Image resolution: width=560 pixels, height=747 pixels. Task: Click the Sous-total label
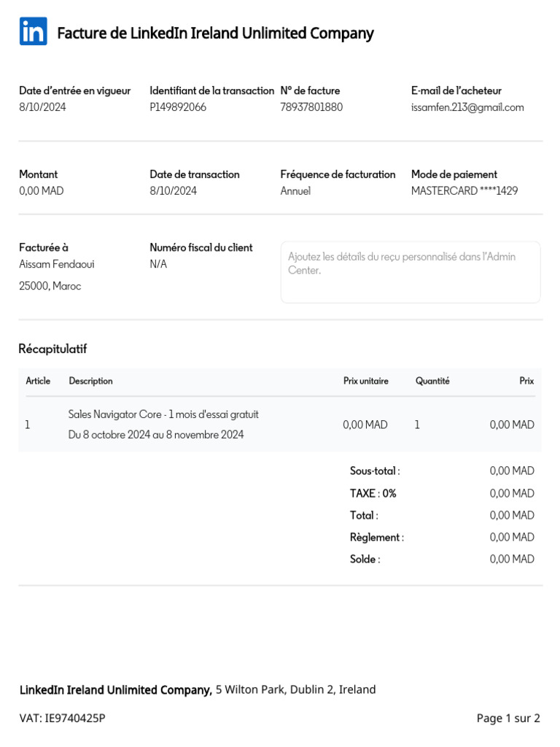pos(375,471)
